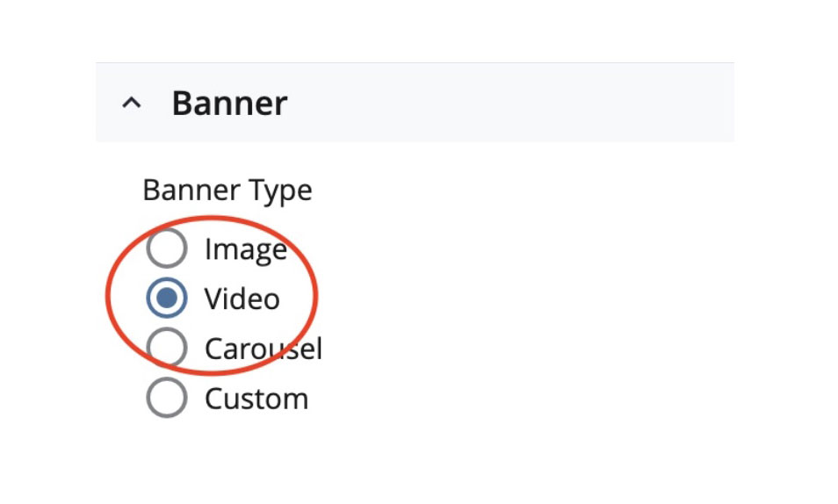Pick Custom as the banner type
Image resolution: width=838 pixels, height=504 pixels.
(x=166, y=399)
